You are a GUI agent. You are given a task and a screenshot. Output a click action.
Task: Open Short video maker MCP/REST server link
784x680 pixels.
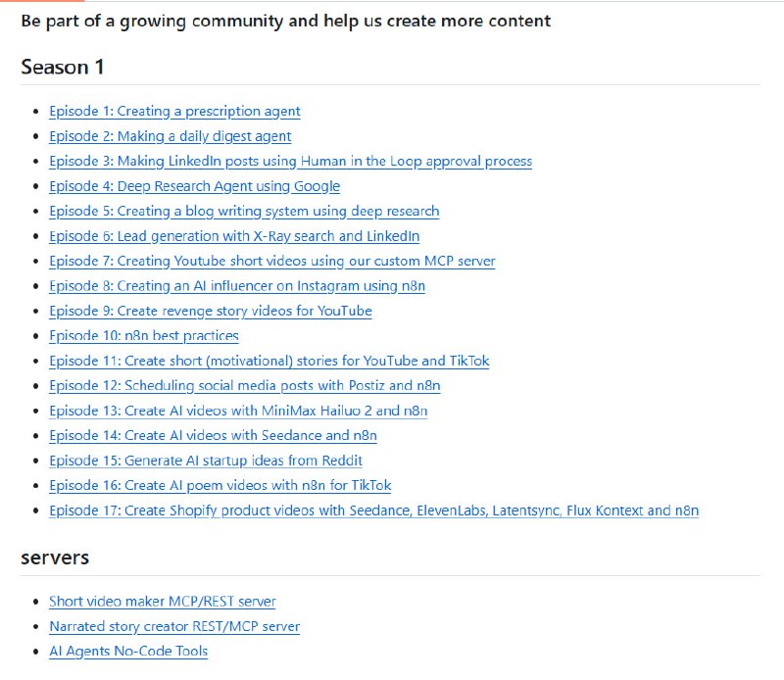coord(162,602)
